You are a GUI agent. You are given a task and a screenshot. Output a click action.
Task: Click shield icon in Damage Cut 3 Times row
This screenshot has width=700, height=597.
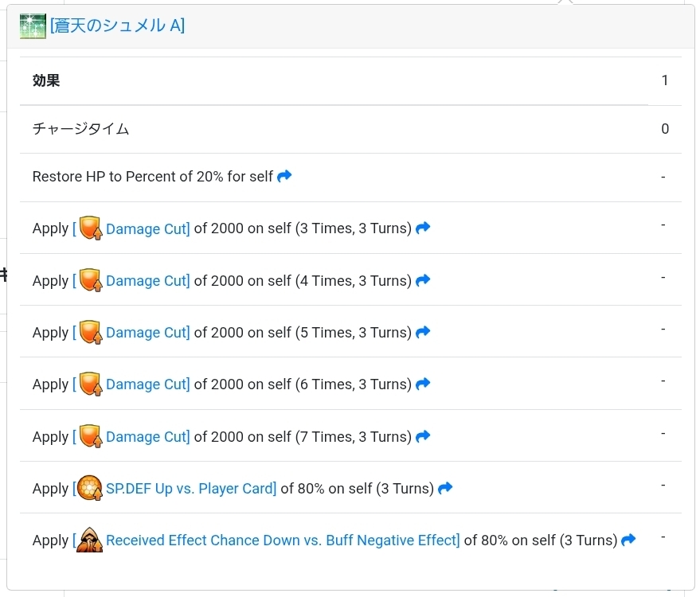(91, 228)
